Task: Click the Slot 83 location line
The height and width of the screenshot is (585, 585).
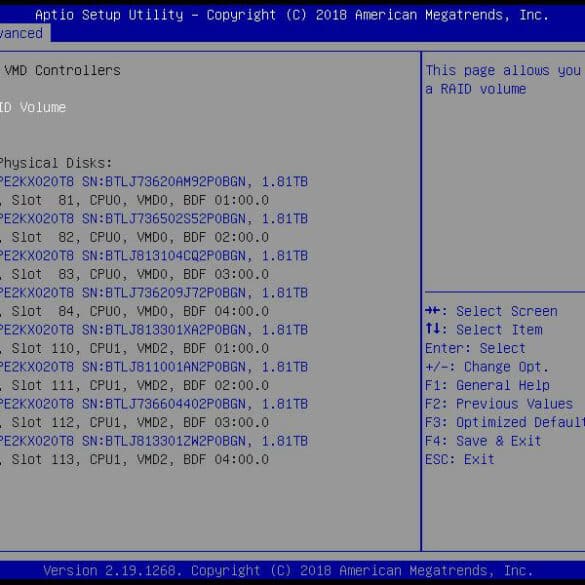Action: [x=134, y=274]
